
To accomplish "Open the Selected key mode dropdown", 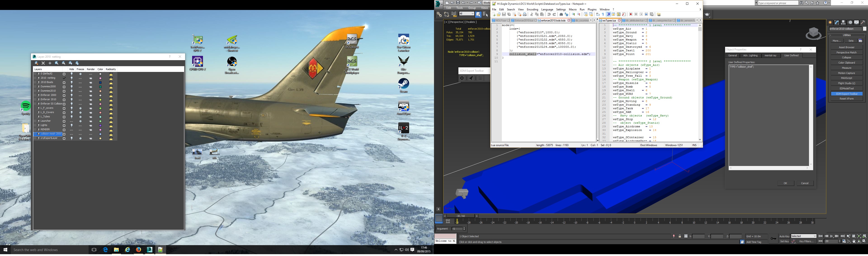I will 803,236.
